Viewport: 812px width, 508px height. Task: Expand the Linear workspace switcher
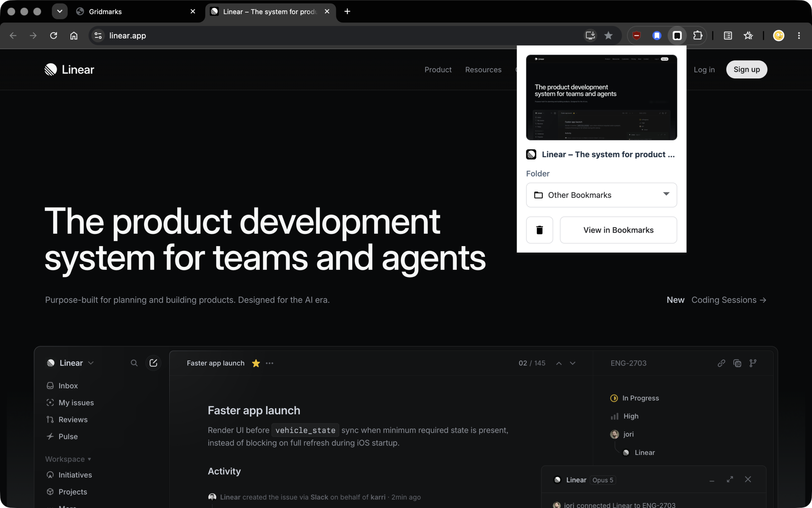[70, 363]
